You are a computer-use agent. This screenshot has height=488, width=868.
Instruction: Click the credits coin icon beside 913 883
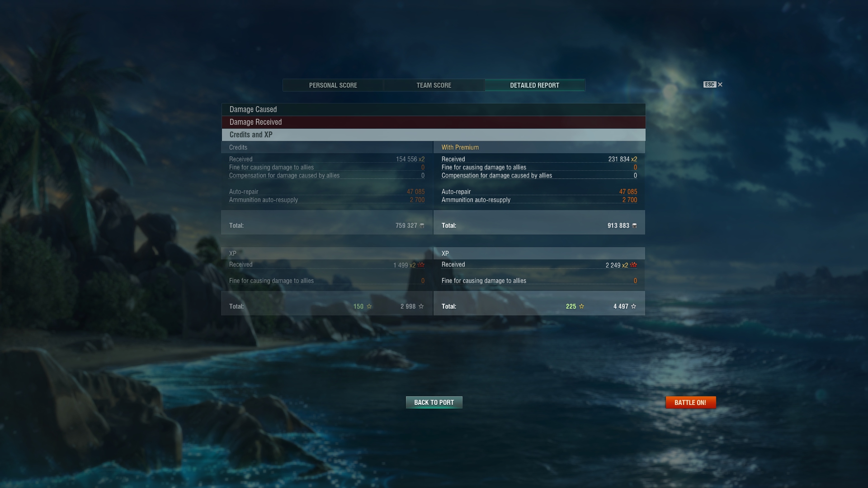click(634, 225)
